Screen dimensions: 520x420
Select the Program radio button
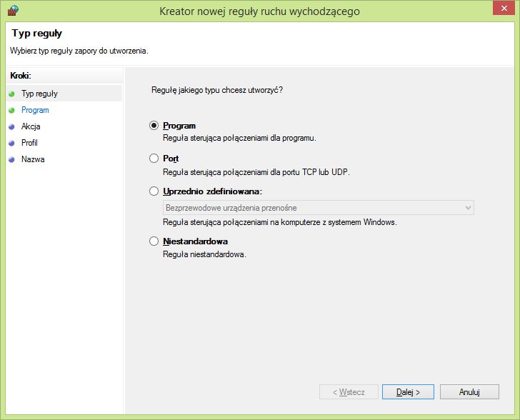click(x=154, y=126)
